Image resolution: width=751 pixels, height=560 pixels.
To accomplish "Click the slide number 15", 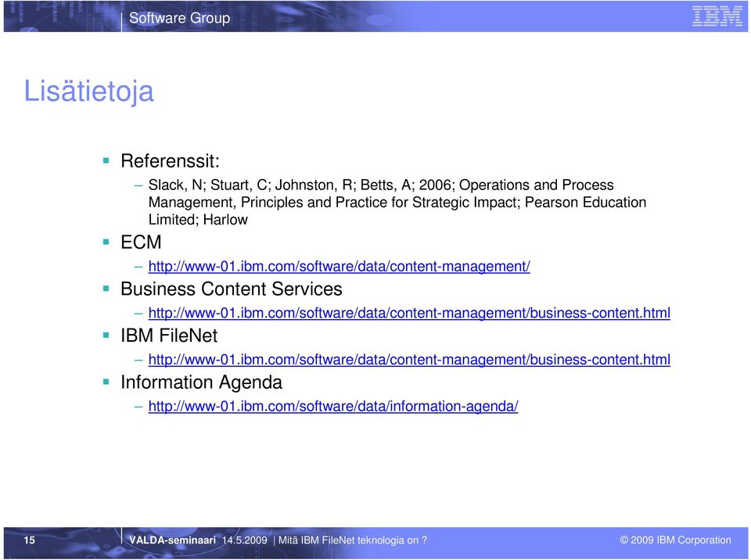I will tap(29, 540).
